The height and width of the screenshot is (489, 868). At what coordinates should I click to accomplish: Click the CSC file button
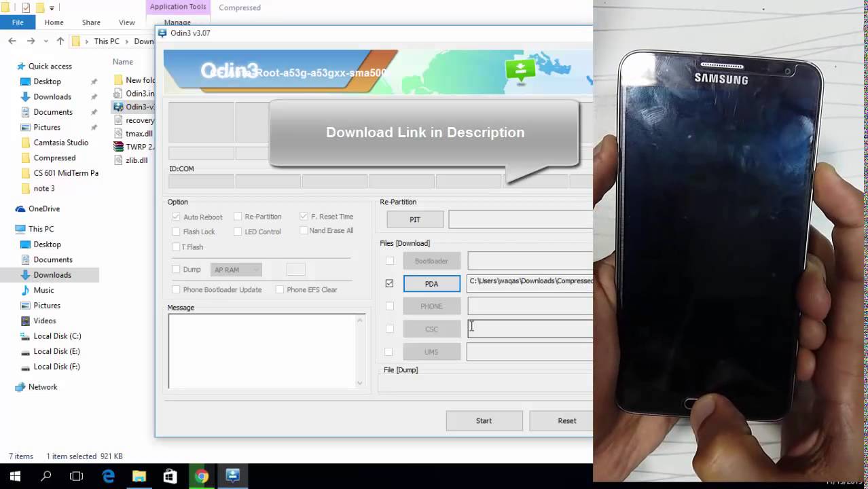click(x=432, y=329)
